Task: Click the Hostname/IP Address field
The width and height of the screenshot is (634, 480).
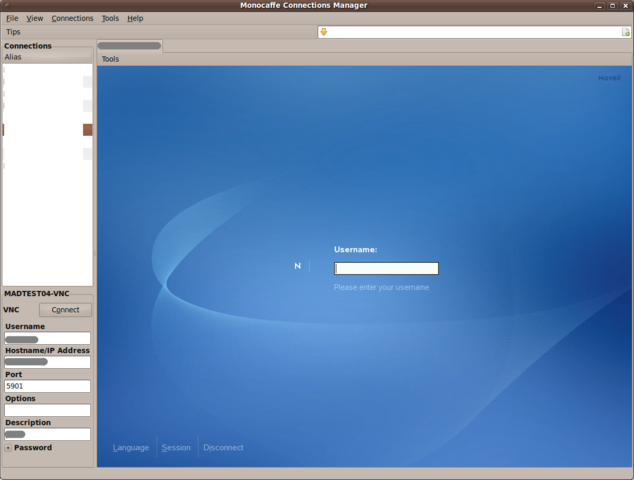Action: pos(47,362)
